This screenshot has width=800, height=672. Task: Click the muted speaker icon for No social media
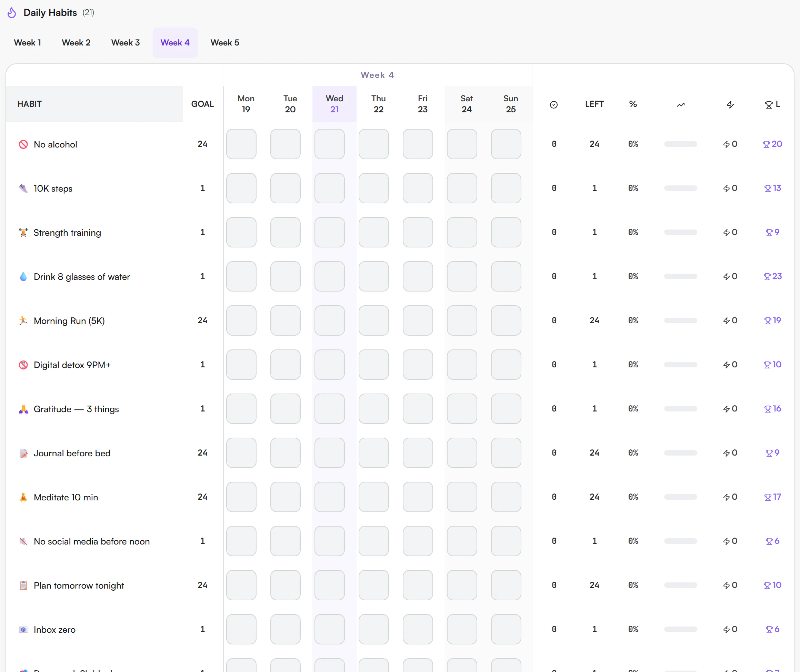click(23, 541)
